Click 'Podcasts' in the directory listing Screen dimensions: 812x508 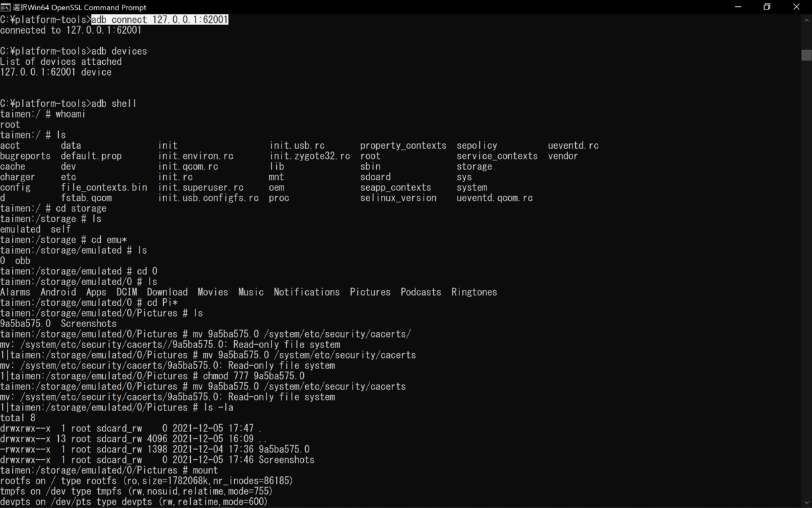421,292
